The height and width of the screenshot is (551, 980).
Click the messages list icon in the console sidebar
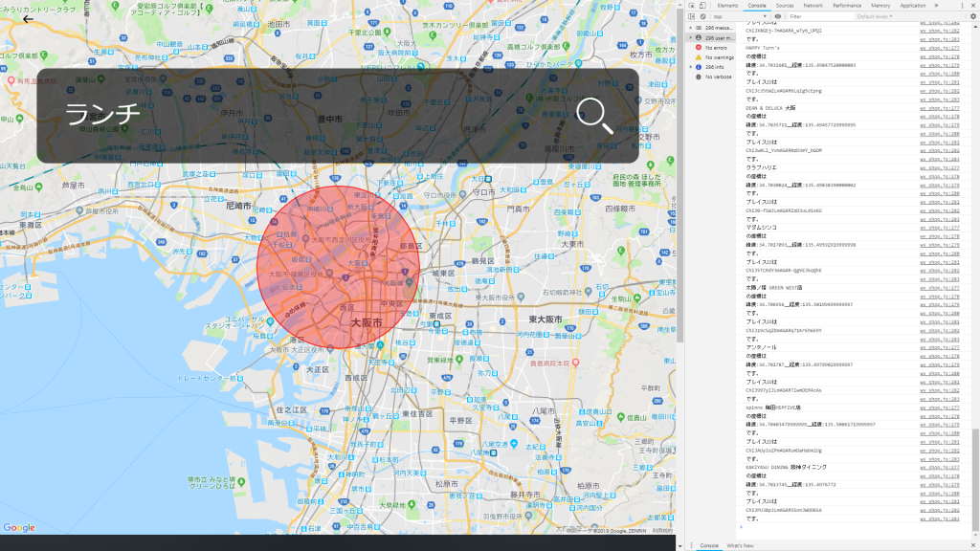coord(699,28)
